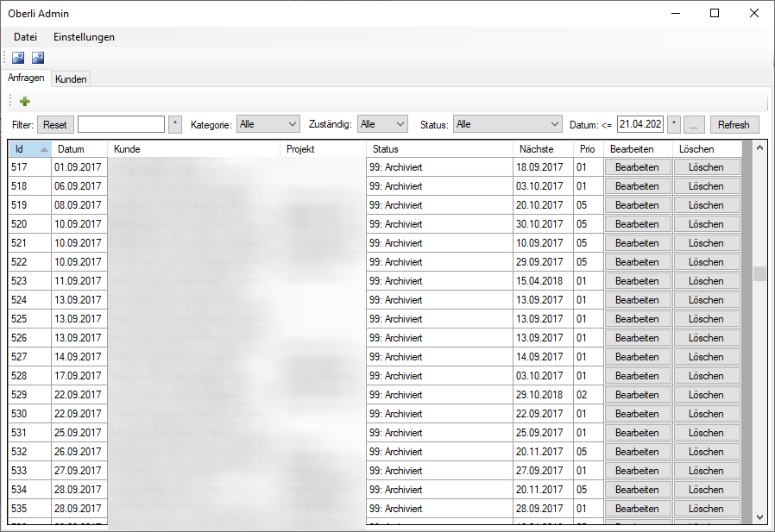Delete request 522 with Löschen
Screen dimensions: 775x532
(707, 262)
